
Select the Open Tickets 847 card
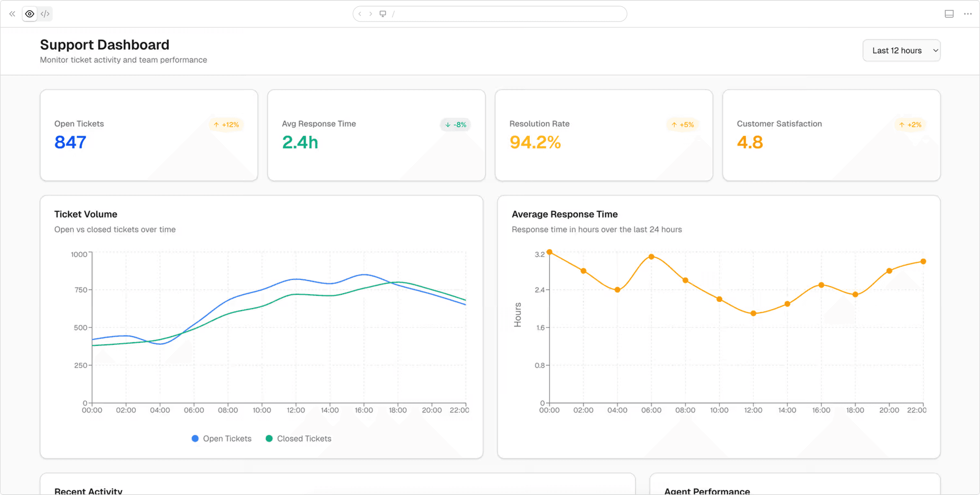[x=149, y=135]
